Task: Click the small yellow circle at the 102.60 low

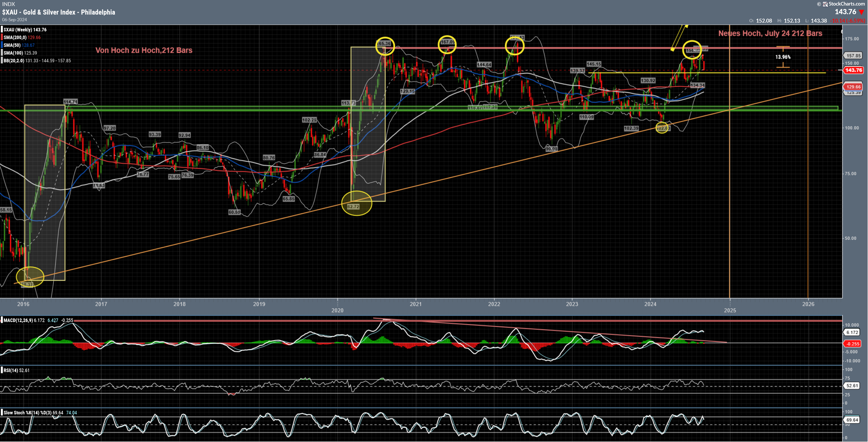Action: pyautogui.click(x=662, y=128)
